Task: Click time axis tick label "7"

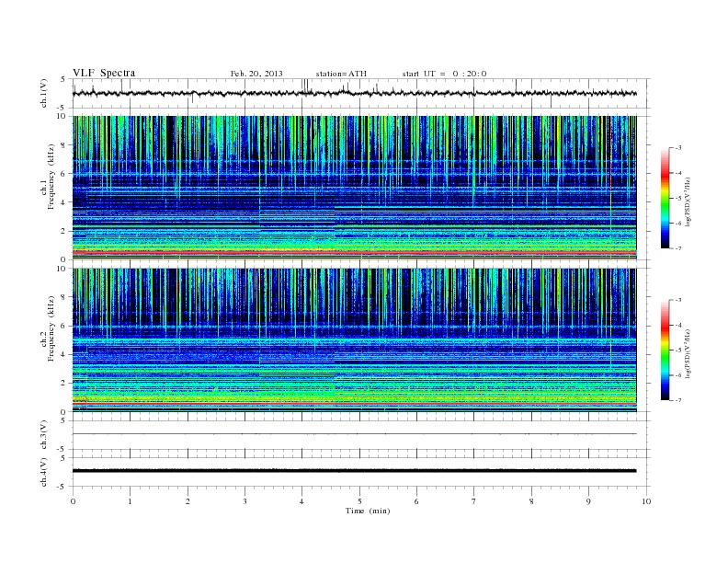Action: (x=474, y=501)
